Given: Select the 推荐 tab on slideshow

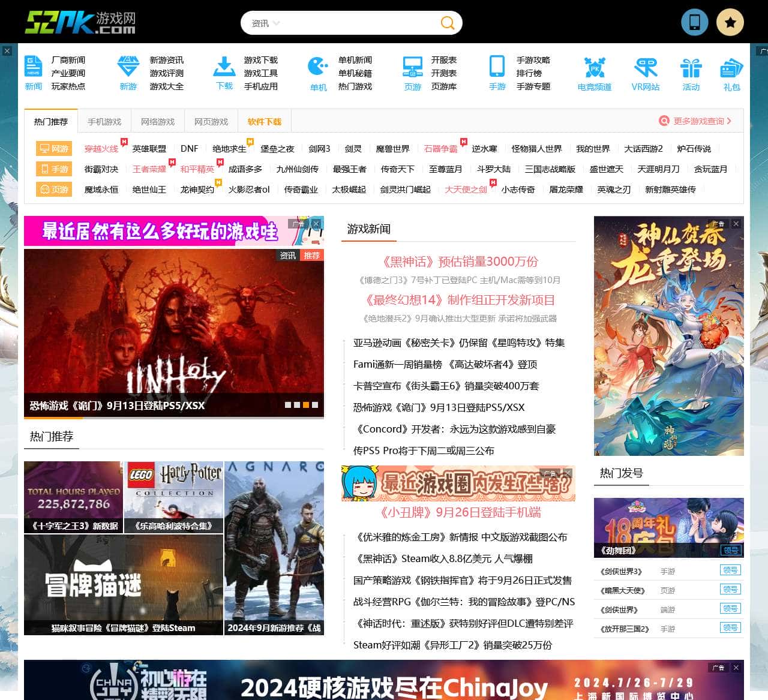Looking at the screenshot, I should point(312,256).
